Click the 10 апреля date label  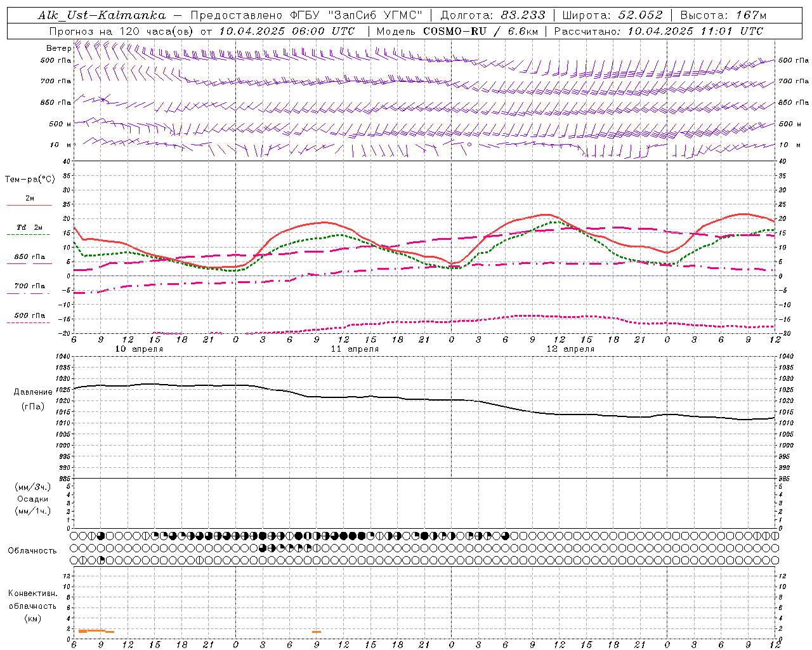139,349
